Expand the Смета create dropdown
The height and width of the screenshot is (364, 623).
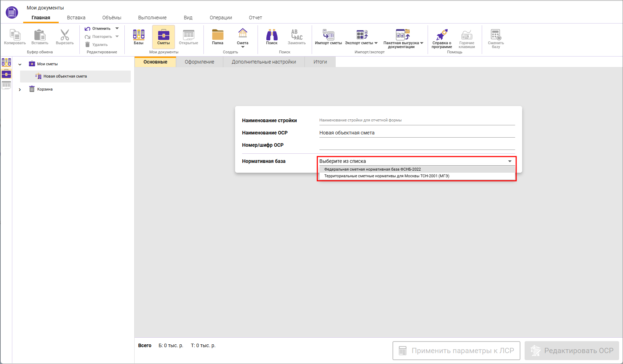point(242,47)
